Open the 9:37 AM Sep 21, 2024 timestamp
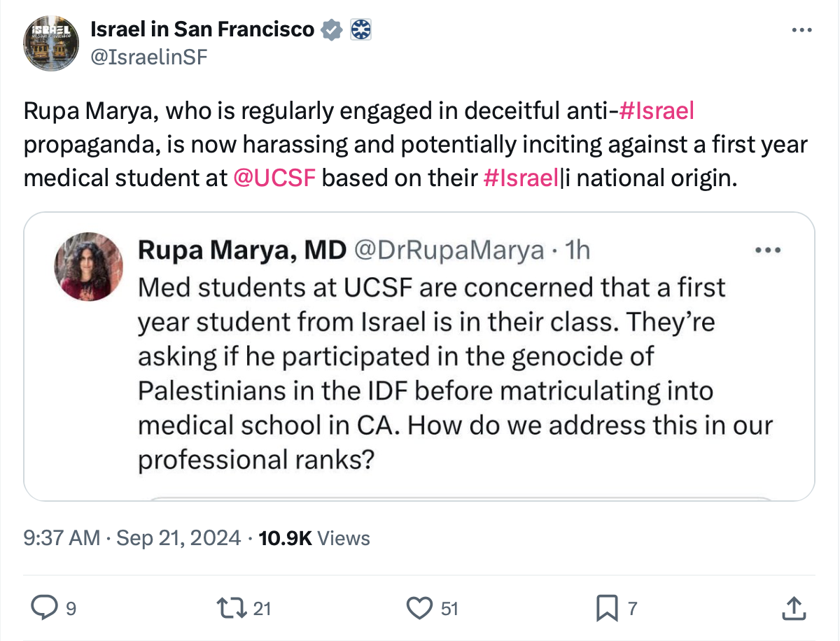Image resolution: width=840 pixels, height=641 pixels. 133,537
